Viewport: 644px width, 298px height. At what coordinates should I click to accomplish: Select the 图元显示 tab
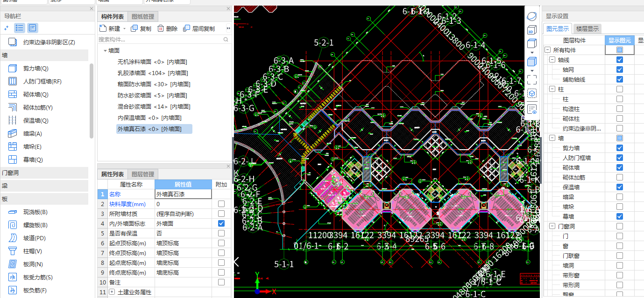(558, 28)
